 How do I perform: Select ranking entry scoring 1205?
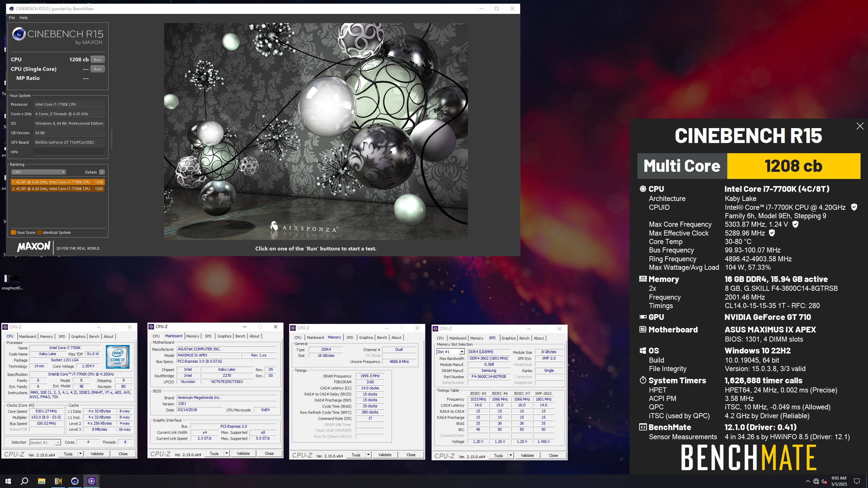click(58, 189)
